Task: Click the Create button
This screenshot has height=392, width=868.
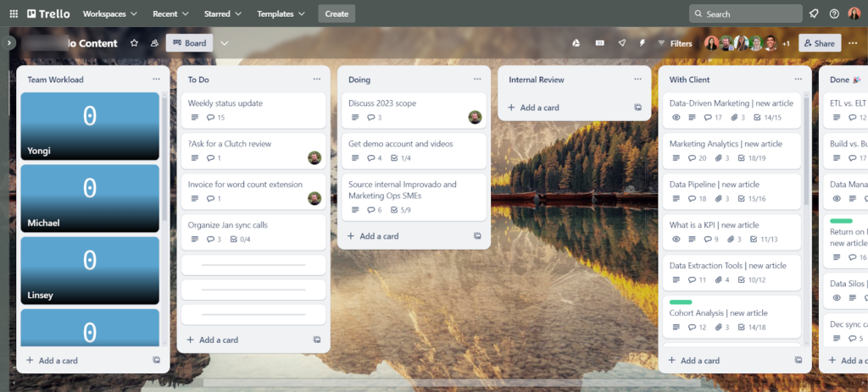Action: click(x=337, y=14)
